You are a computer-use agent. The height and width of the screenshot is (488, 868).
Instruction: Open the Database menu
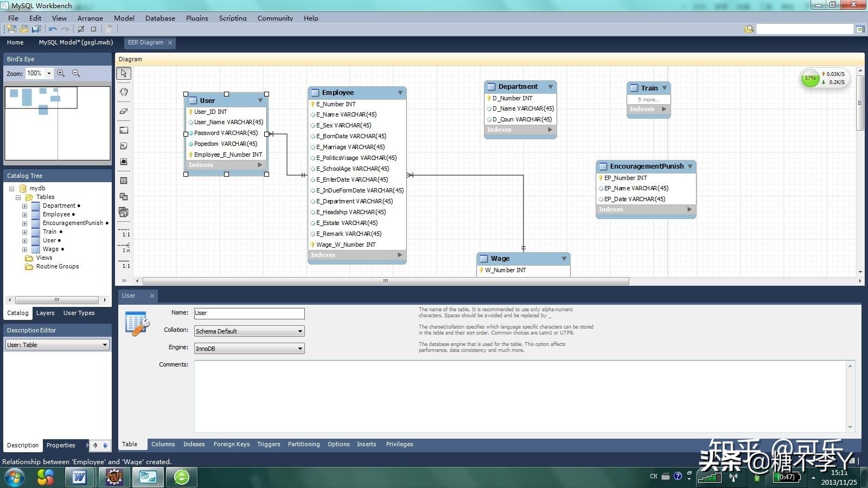point(160,18)
